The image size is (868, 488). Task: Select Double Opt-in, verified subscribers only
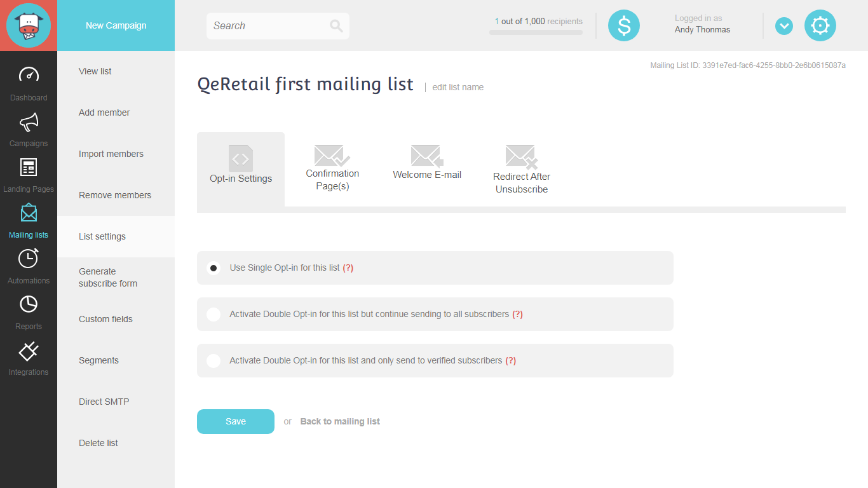tap(214, 361)
